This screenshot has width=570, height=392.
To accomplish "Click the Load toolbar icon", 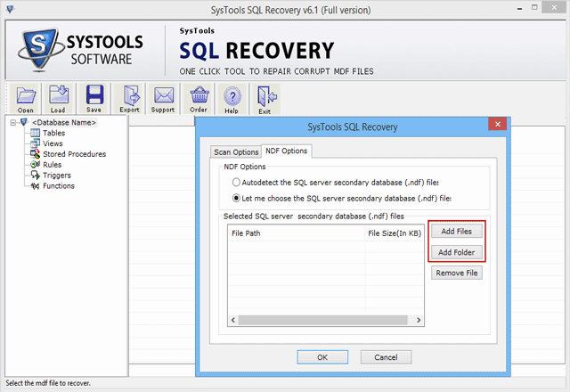I will pyautogui.click(x=58, y=99).
